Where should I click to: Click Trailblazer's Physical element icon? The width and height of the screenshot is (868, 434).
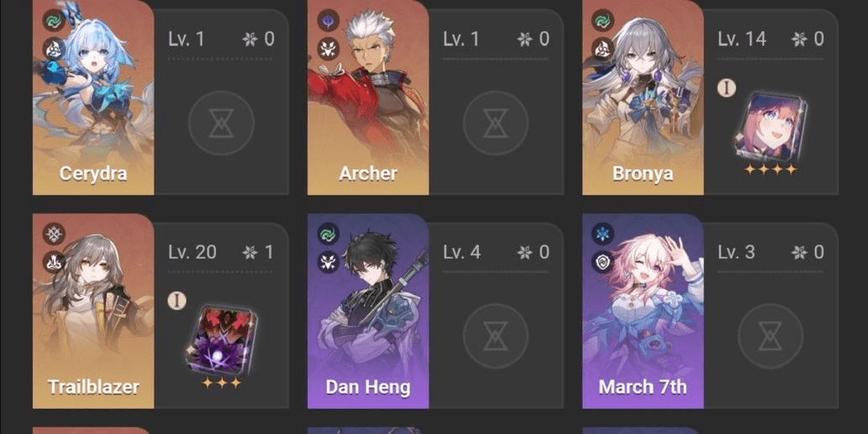pyautogui.click(x=54, y=234)
